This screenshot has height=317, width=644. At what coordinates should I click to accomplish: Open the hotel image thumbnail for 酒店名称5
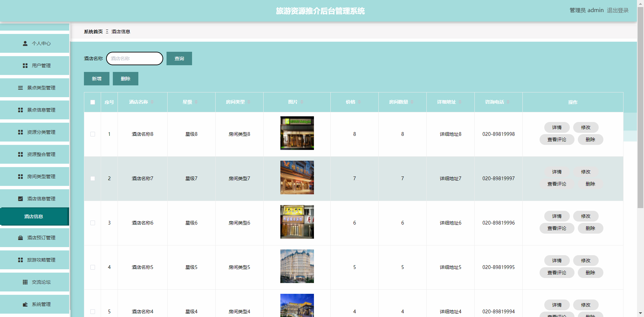point(297,266)
